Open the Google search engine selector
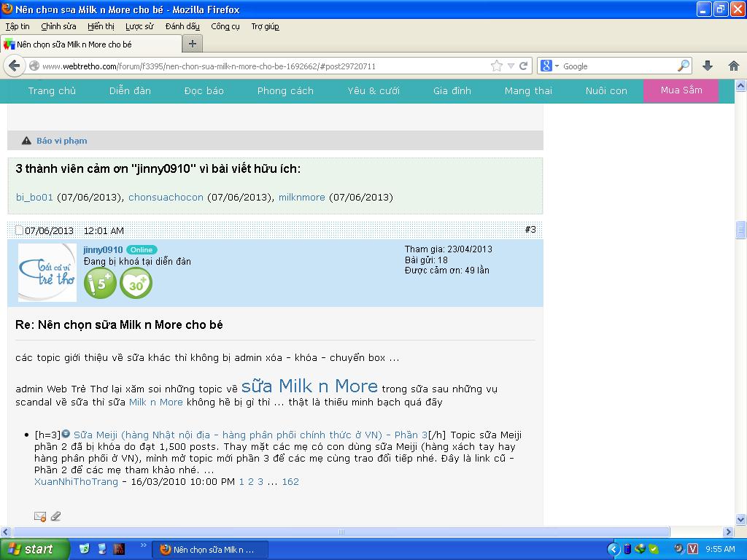Viewport: 747px width, 560px height. [x=549, y=66]
